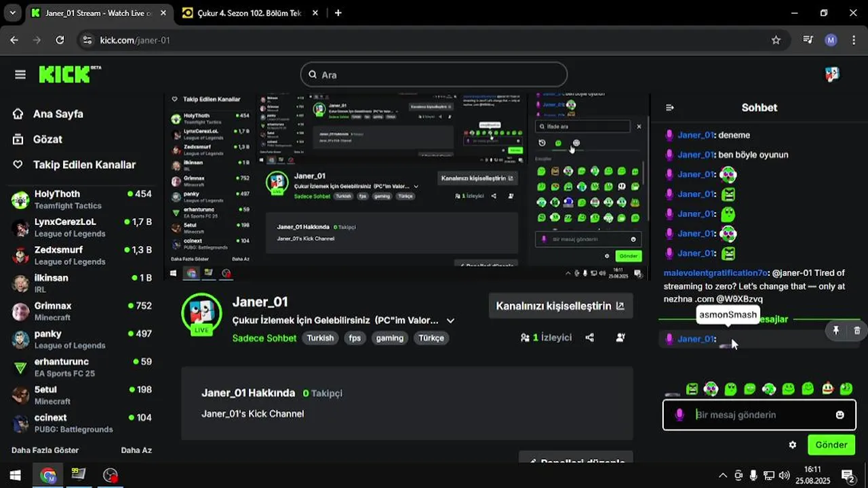868x488 pixels.
Task: Click the fps tag
Action: (x=355, y=338)
